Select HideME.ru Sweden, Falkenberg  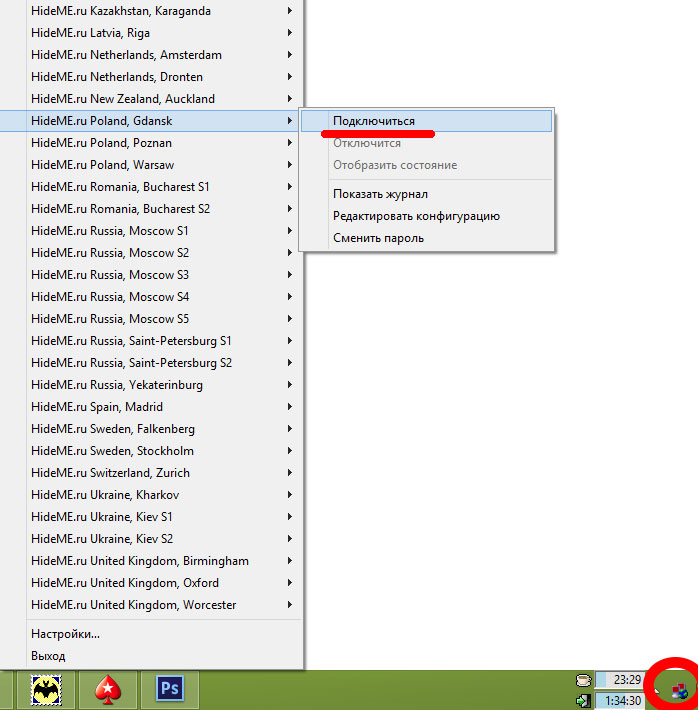click(x=149, y=429)
